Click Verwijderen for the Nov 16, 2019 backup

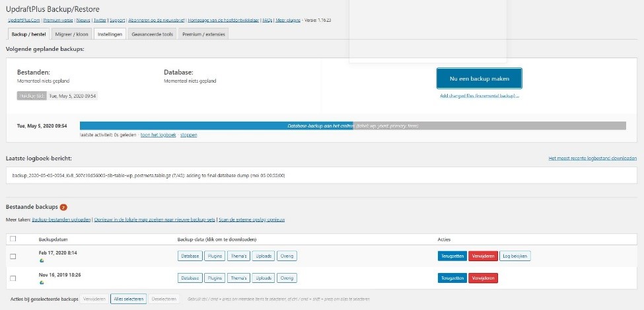pos(483,278)
